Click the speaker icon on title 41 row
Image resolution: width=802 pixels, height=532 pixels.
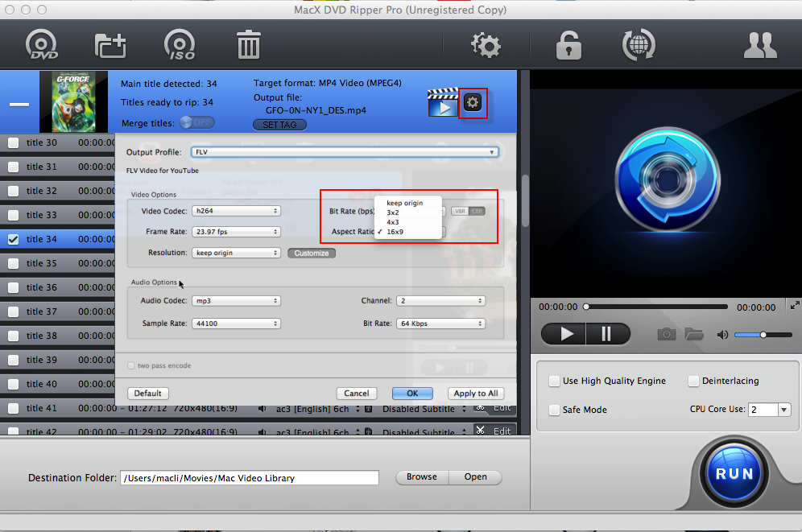point(262,409)
